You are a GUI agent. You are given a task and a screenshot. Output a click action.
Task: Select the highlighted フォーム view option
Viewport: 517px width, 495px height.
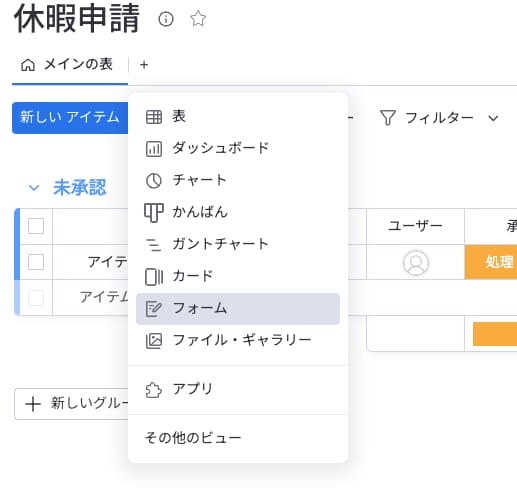tap(238, 309)
